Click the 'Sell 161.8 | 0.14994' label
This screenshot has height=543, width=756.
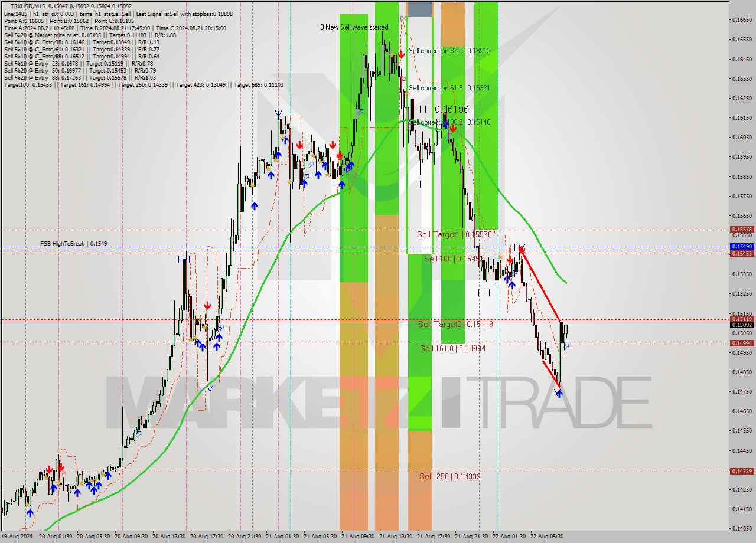coord(452,348)
